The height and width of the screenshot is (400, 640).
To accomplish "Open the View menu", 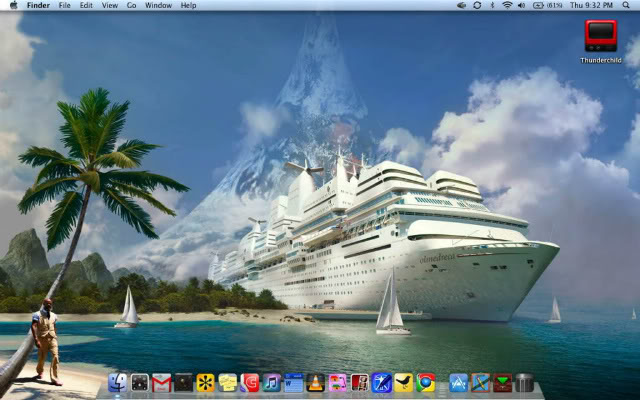I will click(x=109, y=5).
